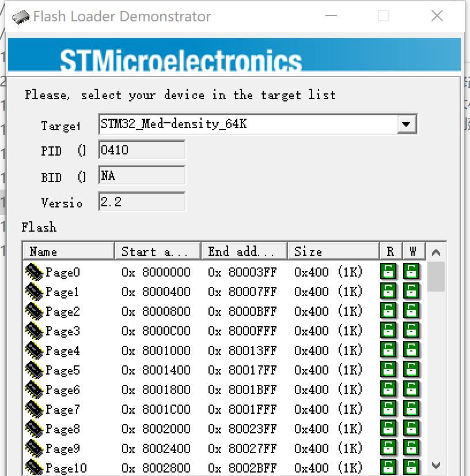Screen dimensions: 470x476
Task: Click the PID field showing 0410
Action: [142, 150]
